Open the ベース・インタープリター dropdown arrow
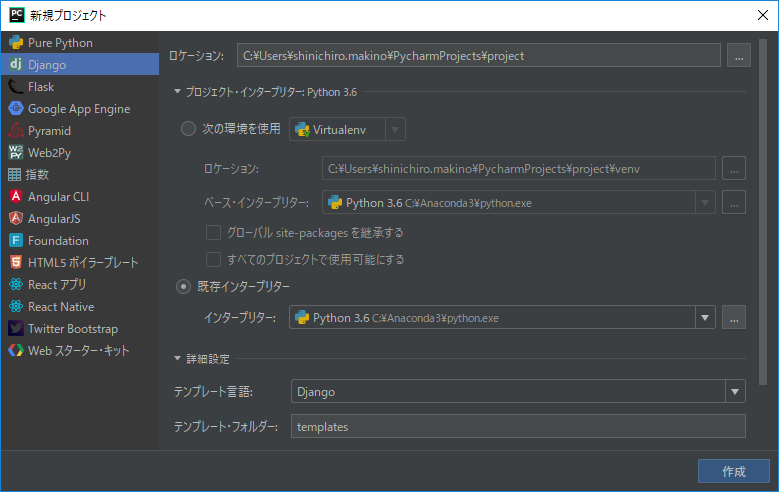Viewport: 779px width, 492px height. (705, 202)
